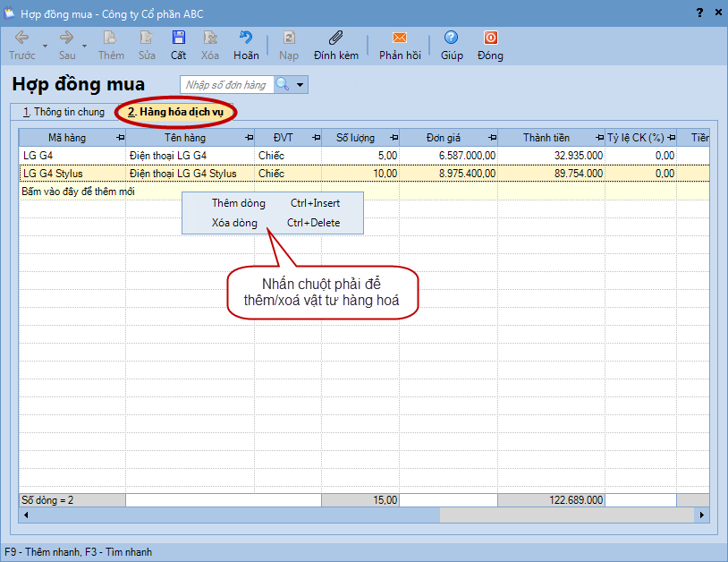The height and width of the screenshot is (562, 728).
Task: Click the order number search field
Action: pos(226,85)
